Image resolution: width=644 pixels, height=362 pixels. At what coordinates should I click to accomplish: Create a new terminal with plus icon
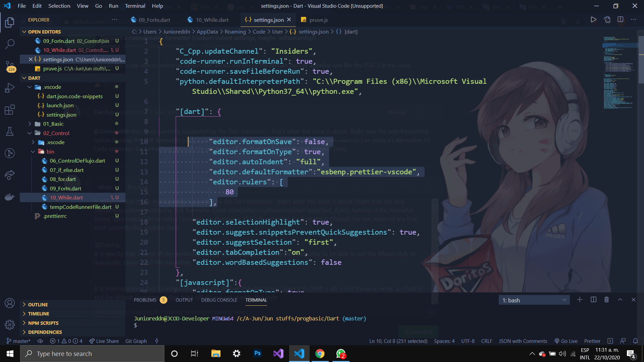tap(580, 300)
